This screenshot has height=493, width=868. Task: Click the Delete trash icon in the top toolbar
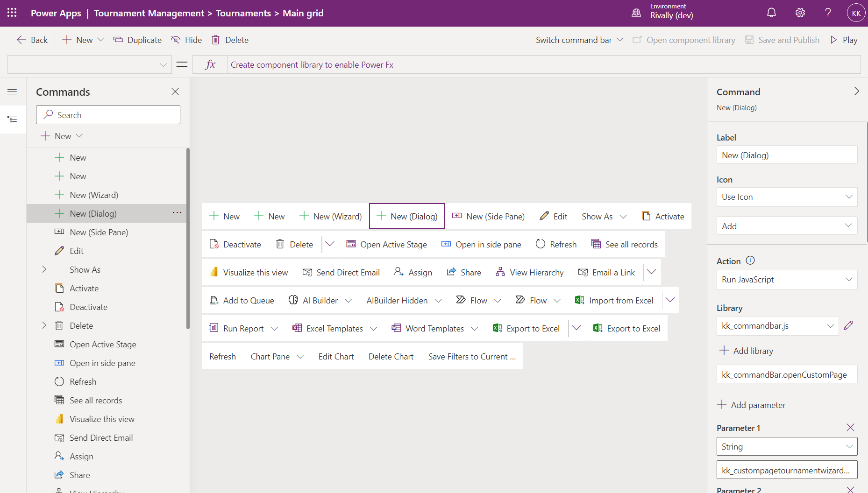tap(215, 40)
